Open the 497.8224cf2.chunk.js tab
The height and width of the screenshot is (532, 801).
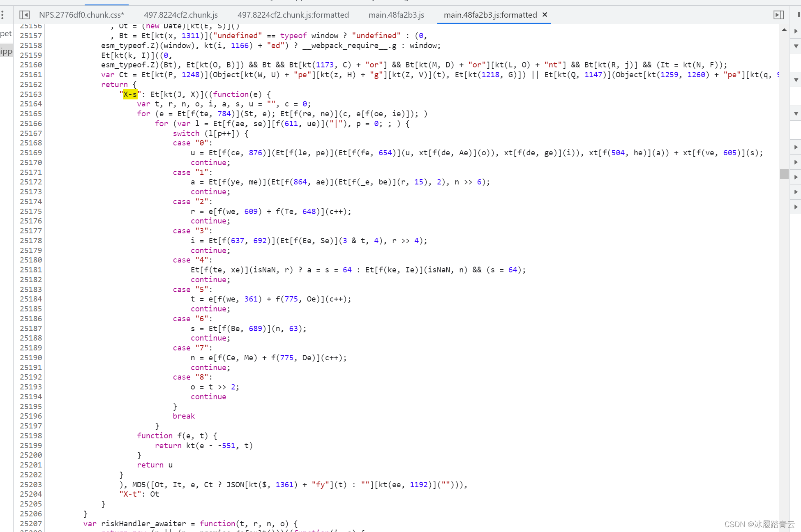(x=181, y=15)
